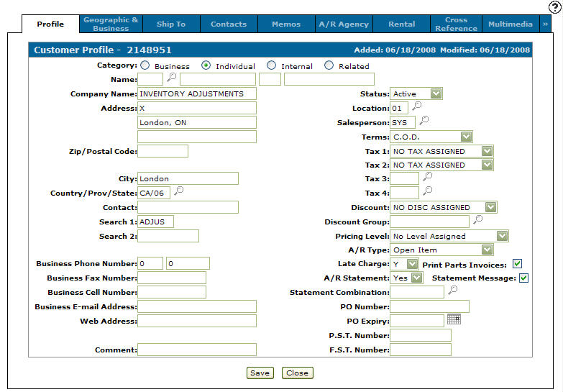This screenshot has width=563, height=392.
Task: Click the Statement Combination lookup icon
Action: tap(452, 291)
